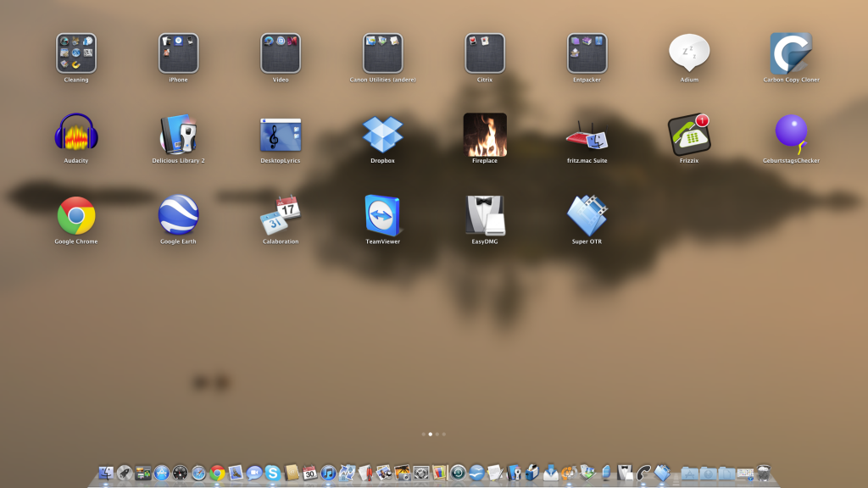This screenshot has width=868, height=488.
Task: Launch EasyDMG
Action: click(485, 215)
